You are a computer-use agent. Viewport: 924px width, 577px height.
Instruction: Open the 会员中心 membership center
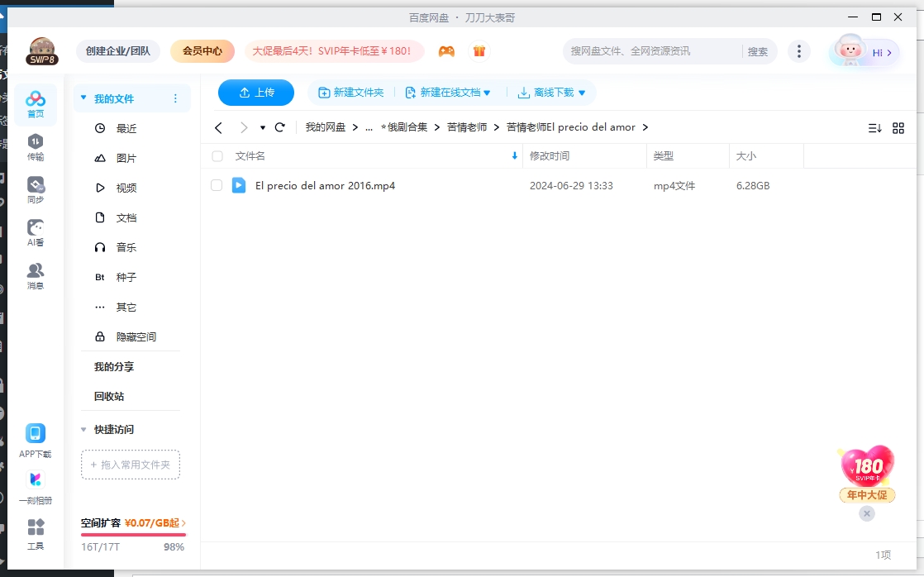tap(202, 50)
